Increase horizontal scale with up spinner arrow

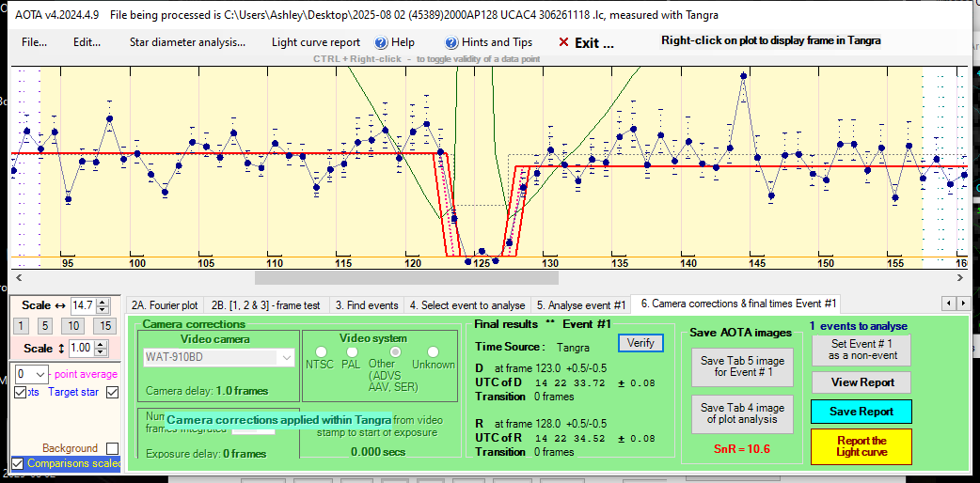(x=103, y=302)
